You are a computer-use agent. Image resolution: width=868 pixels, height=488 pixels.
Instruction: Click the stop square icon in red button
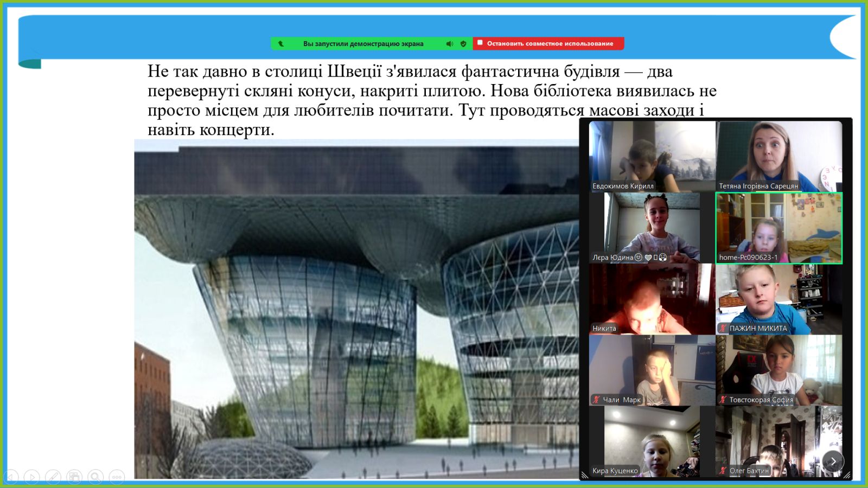[x=480, y=43]
